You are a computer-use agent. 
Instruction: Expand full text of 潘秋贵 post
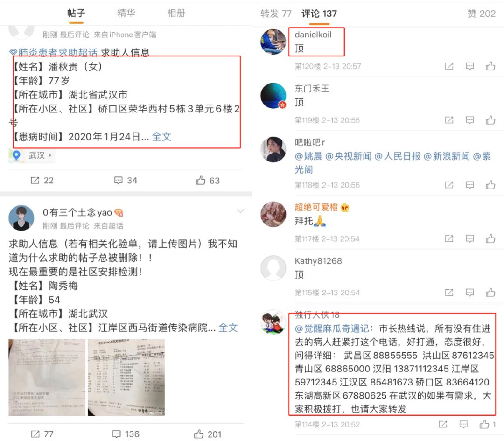coord(161,137)
